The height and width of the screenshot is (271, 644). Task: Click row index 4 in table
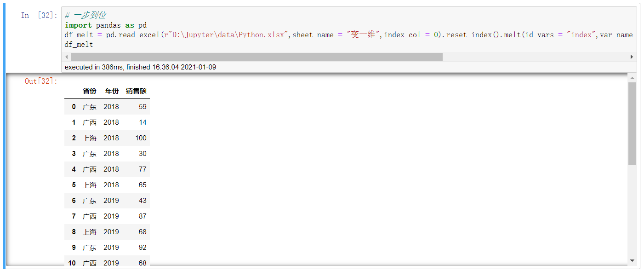[x=74, y=169]
